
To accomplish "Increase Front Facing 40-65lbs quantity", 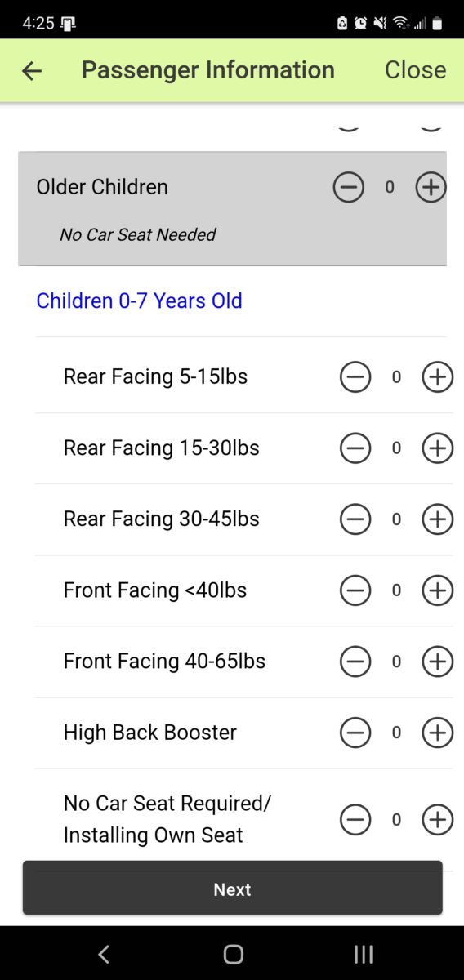I will click(437, 661).
